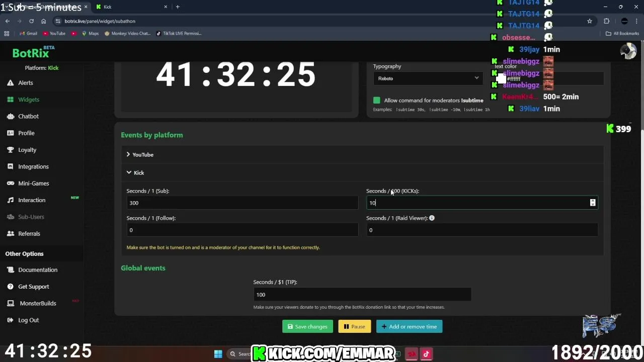Open TikTok LIVE Permission bookmark
The height and width of the screenshot is (362, 644).
point(179,33)
